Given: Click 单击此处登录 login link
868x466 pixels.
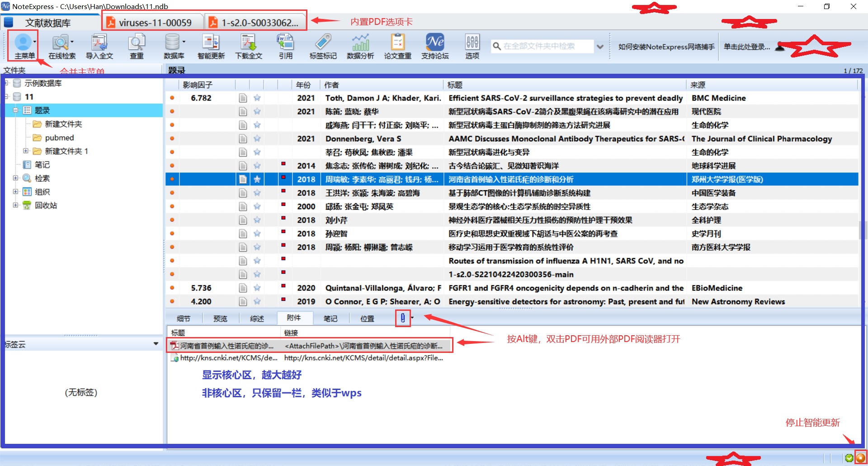Looking at the screenshot, I should click(x=747, y=47).
